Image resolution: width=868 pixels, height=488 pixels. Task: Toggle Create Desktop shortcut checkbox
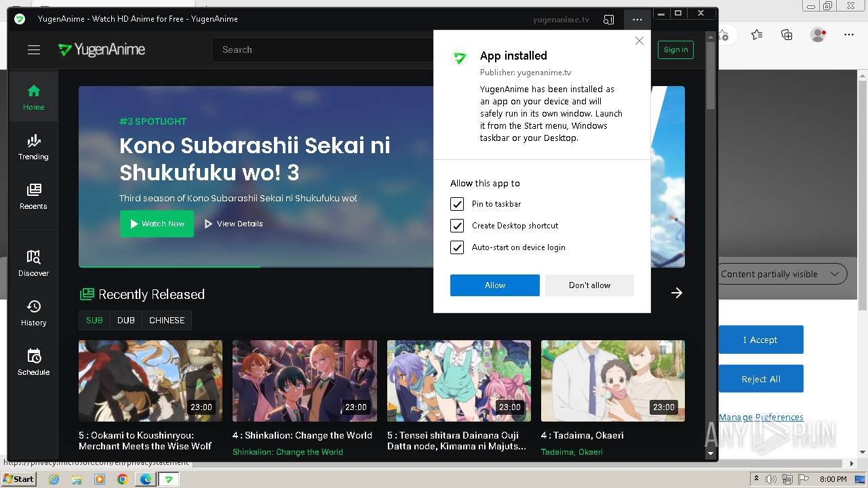click(457, 226)
